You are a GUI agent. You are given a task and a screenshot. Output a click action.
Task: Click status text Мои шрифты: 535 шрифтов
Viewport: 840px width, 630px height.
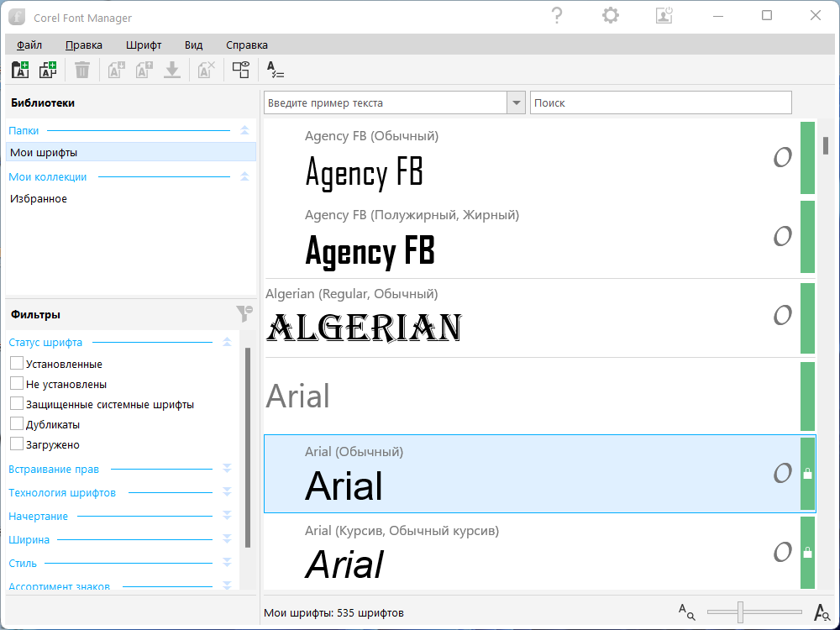tap(333, 612)
